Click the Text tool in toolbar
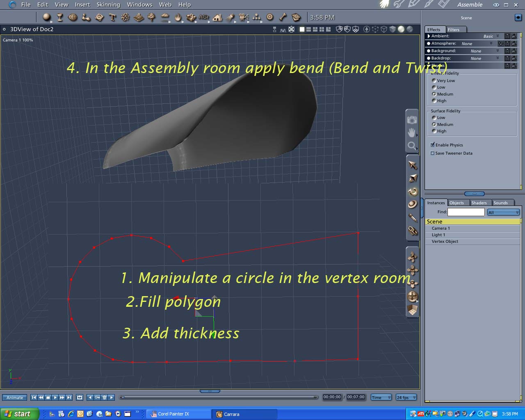Image resolution: width=525 pixels, height=420 pixels. pyautogui.click(x=112, y=17)
